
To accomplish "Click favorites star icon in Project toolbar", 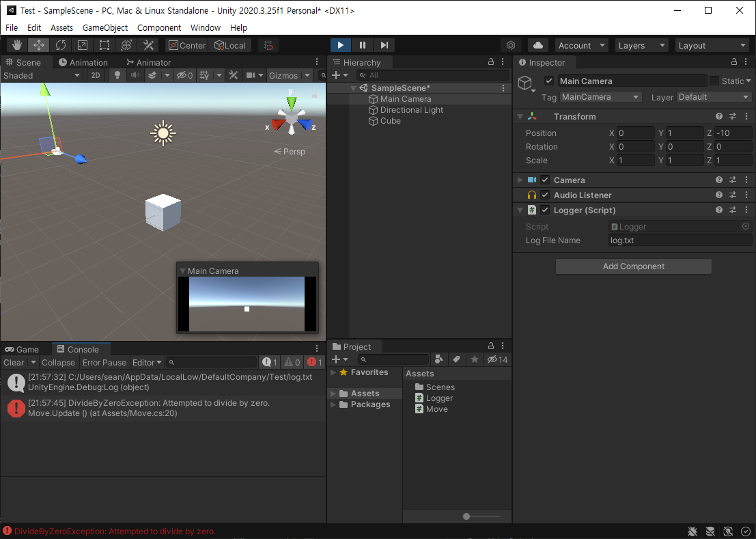I will (475, 359).
